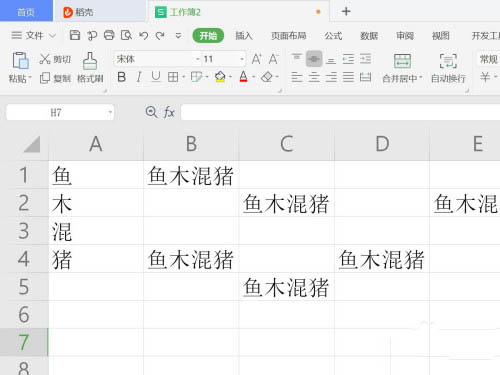Image resolution: width=500 pixels, height=375 pixels.
Task: Enable auto wrap text 自动换行
Action: (x=448, y=68)
